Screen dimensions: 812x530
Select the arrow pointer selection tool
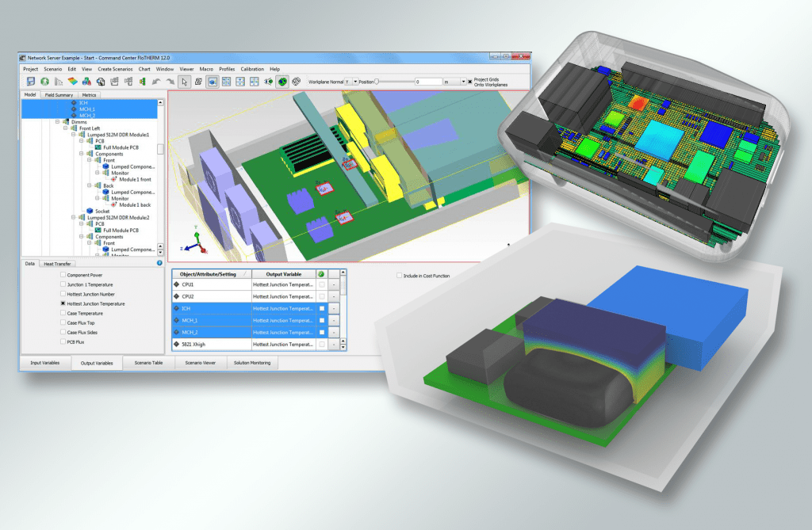184,82
